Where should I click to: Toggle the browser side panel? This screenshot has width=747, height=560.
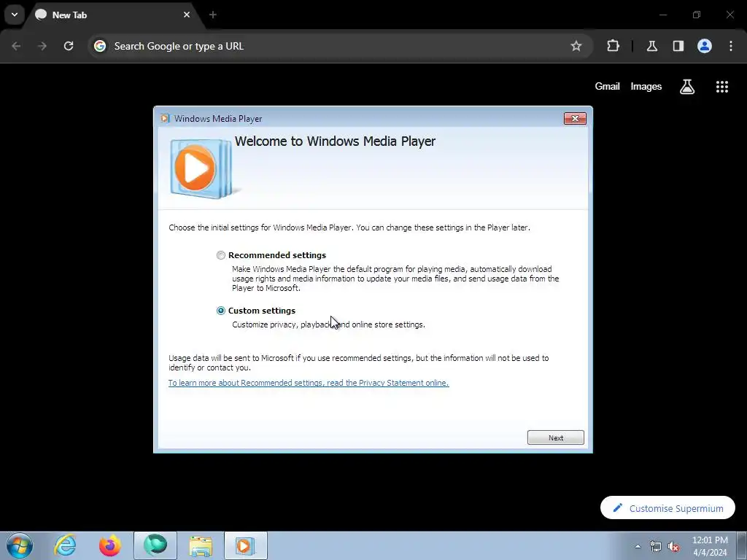pos(678,46)
